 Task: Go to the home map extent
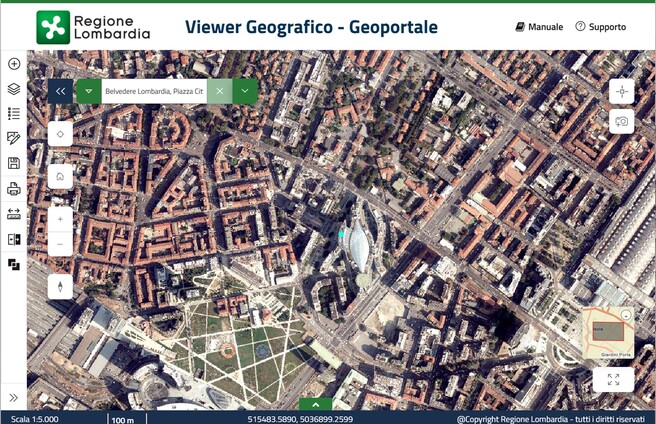pyautogui.click(x=60, y=177)
